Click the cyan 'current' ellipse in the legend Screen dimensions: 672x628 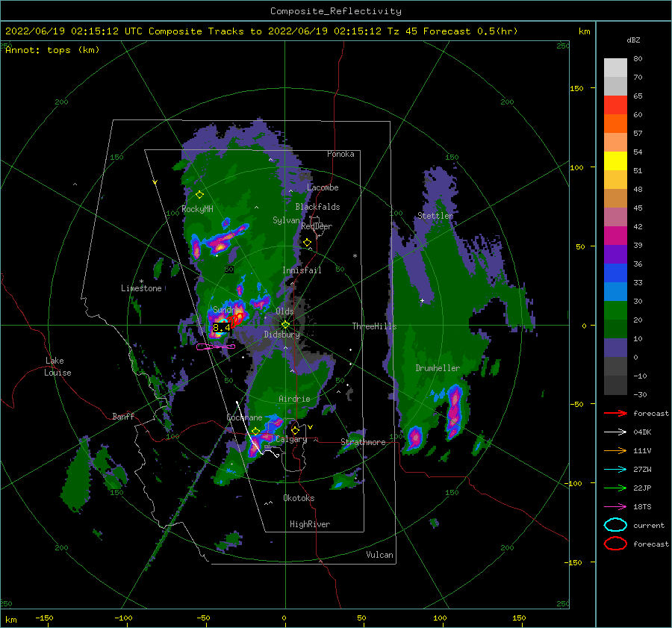(x=615, y=525)
